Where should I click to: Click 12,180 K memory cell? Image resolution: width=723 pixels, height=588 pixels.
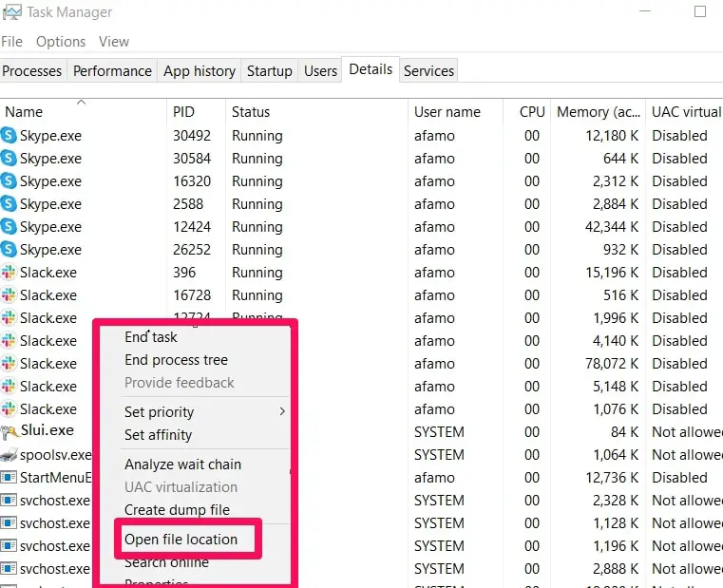click(x=612, y=136)
